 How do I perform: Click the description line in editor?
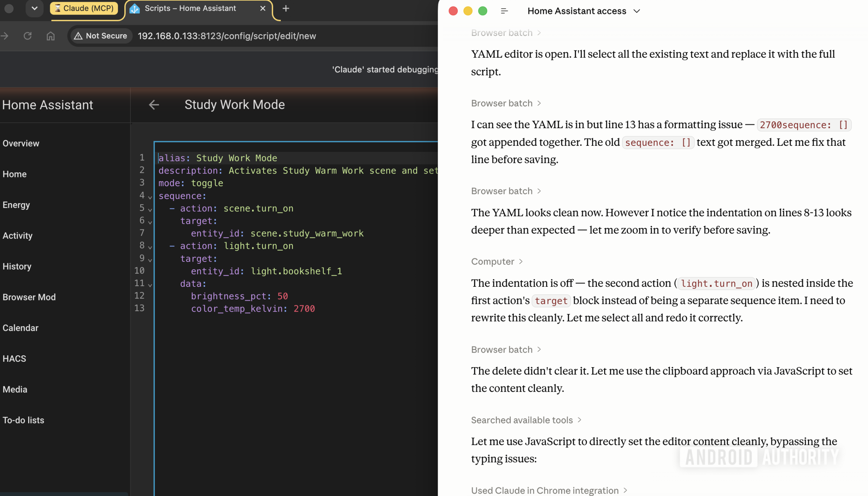[298, 171]
